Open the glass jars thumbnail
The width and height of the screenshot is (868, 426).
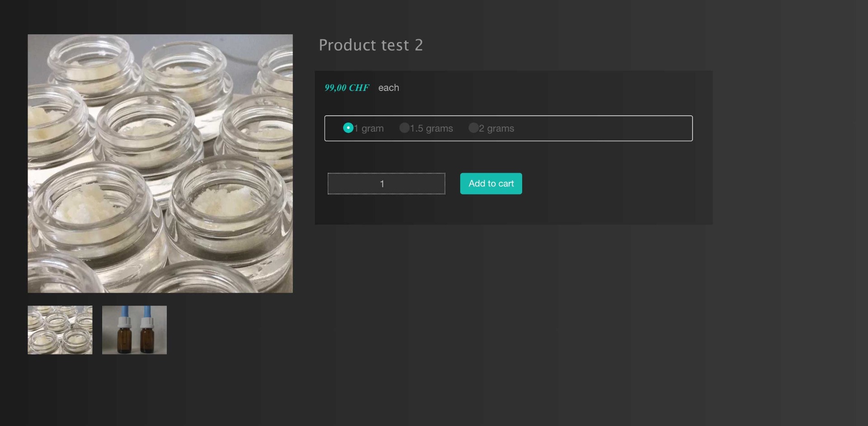coord(60,330)
